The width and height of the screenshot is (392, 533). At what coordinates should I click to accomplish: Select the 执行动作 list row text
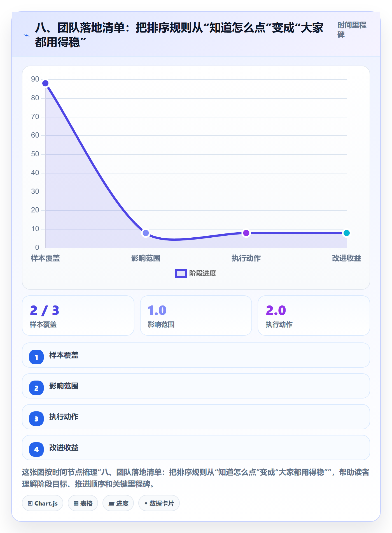(x=64, y=417)
